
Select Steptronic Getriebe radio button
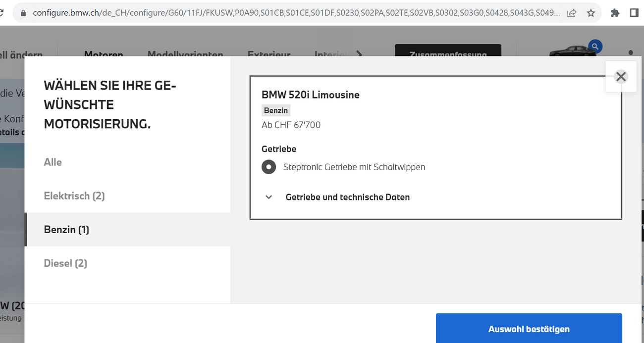pyautogui.click(x=268, y=167)
